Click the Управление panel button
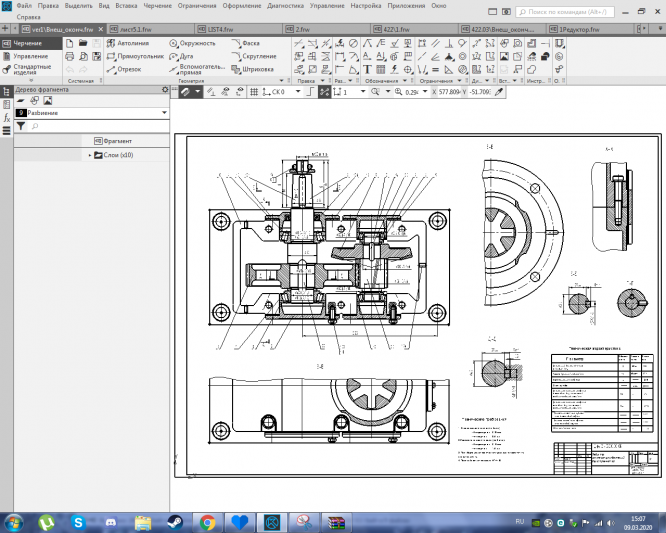The height and width of the screenshot is (533, 666). (29, 56)
